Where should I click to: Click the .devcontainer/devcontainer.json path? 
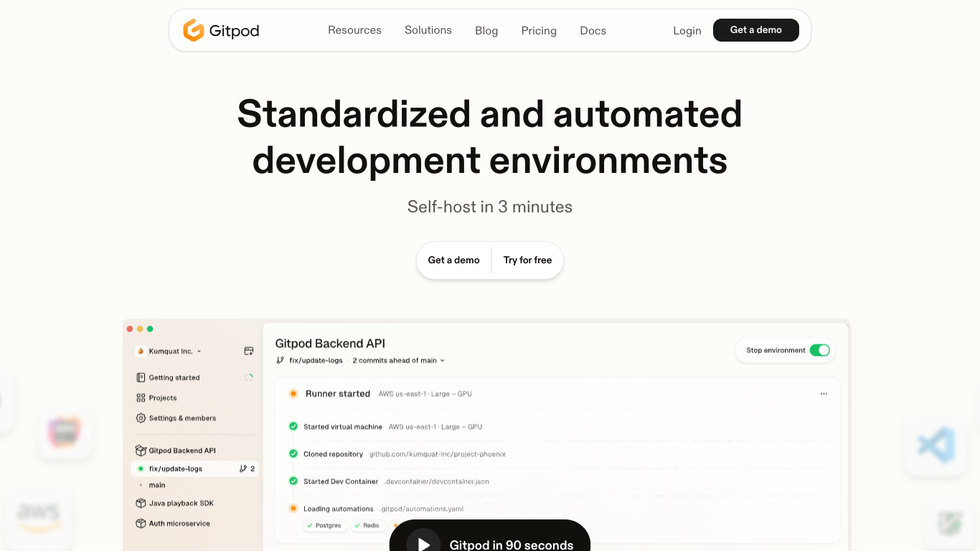point(437,481)
